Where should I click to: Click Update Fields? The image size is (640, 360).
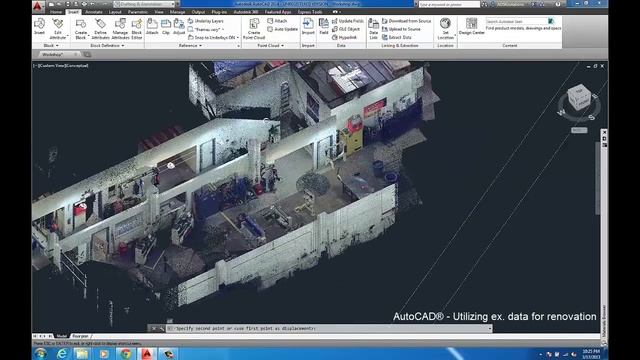[348, 21]
